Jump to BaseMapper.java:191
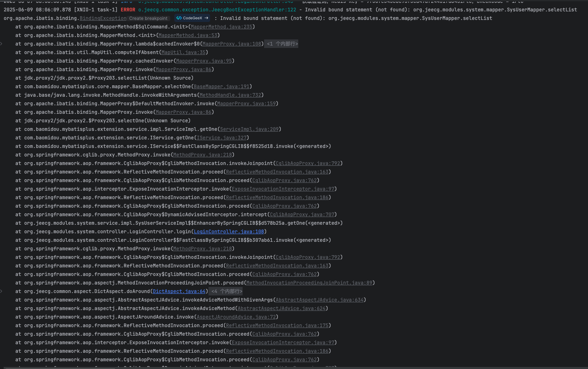 pos(221,87)
